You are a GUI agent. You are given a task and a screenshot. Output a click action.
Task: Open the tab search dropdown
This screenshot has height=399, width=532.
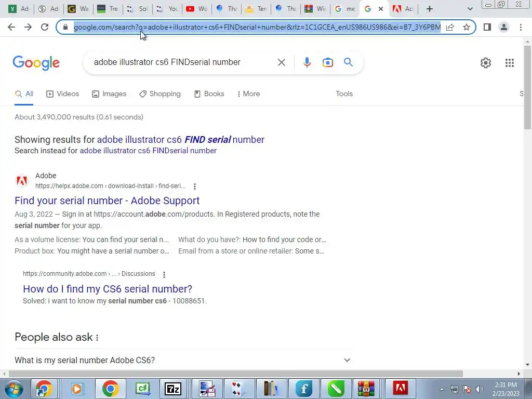point(470,9)
